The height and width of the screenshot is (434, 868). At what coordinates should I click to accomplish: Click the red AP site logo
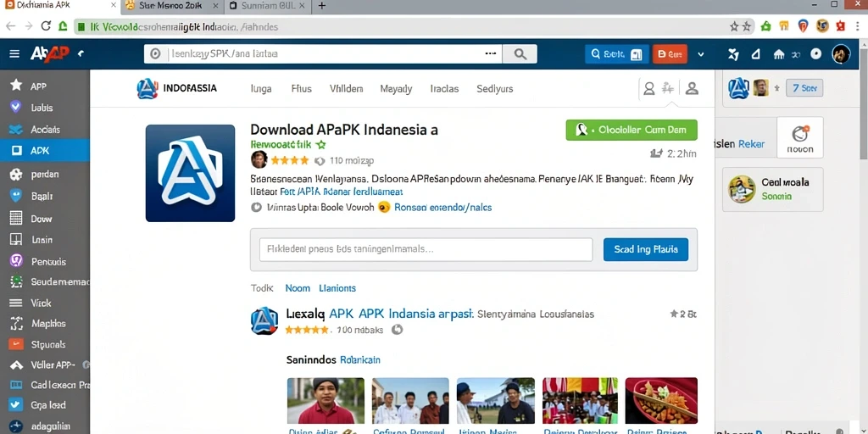(x=50, y=53)
